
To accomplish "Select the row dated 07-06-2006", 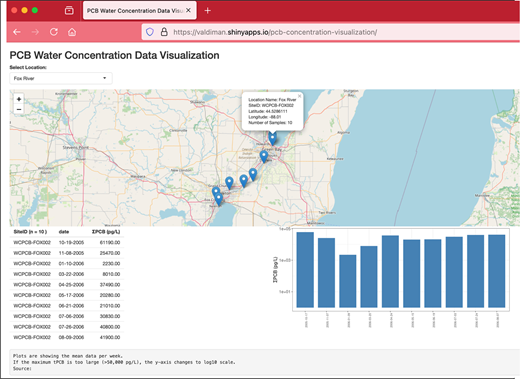I will [x=67, y=316].
